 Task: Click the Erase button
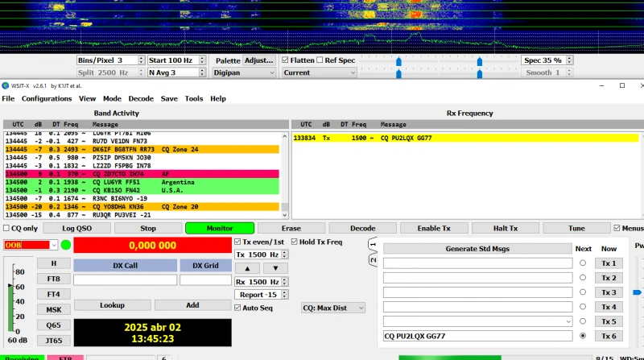[291, 229]
